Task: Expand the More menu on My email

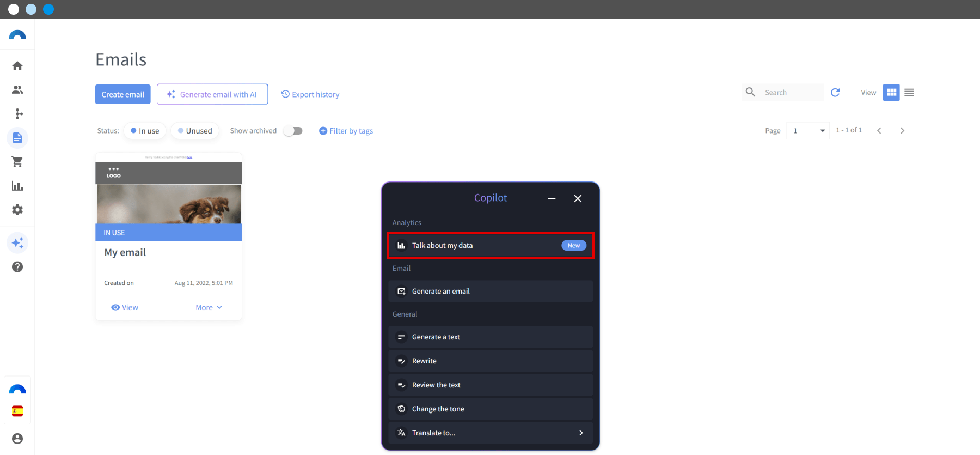Action: click(x=209, y=307)
